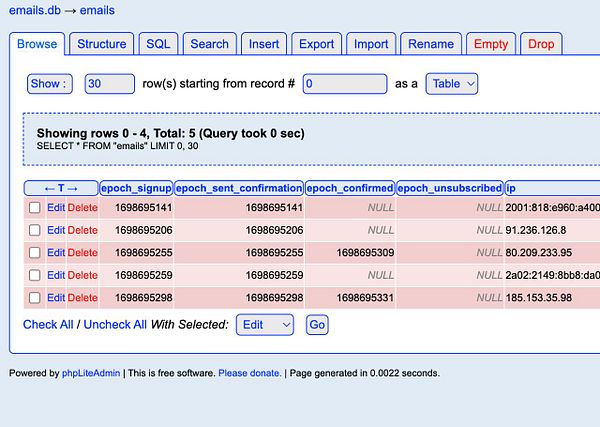Select the IP cell starting 2001:818:e960
600x427 pixels.
pos(553,208)
